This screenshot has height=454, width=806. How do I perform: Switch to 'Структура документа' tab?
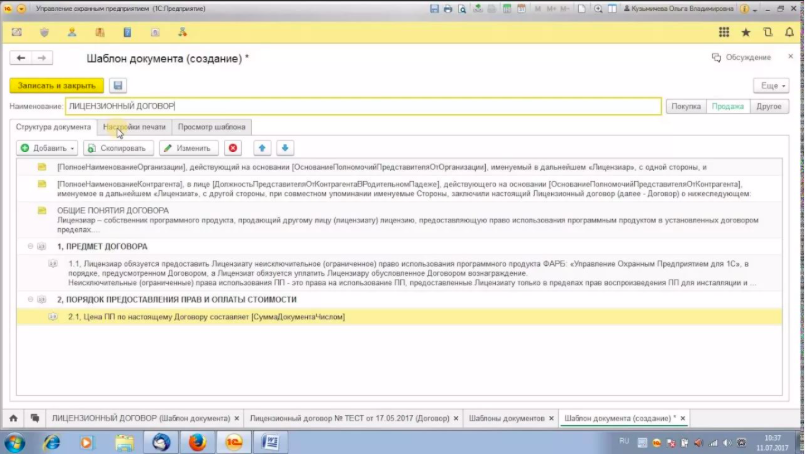[x=53, y=127]
